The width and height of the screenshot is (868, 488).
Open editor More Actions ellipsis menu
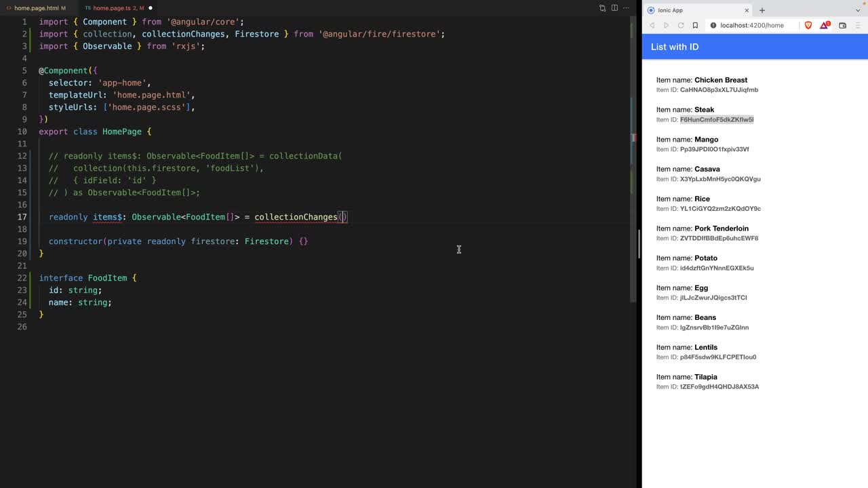627,8
